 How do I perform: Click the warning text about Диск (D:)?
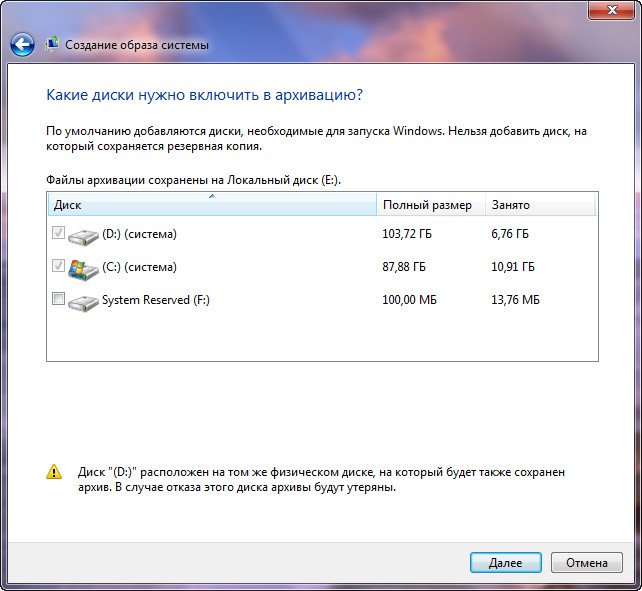click(x=321, y=480)
